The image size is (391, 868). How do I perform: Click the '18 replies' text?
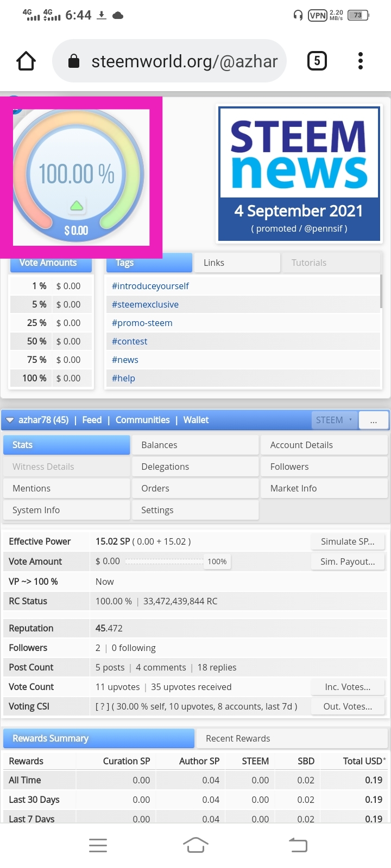point(217,667)
